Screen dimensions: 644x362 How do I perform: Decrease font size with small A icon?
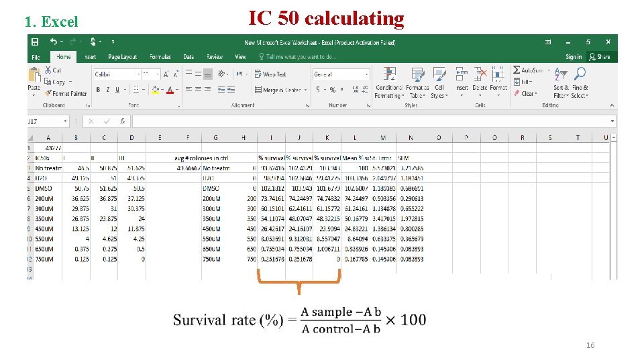(x=176, y=74)
